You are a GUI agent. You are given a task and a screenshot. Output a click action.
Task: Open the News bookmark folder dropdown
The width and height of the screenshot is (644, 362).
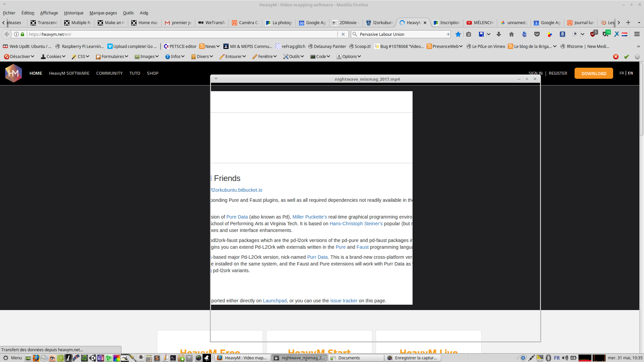[210, 47]
